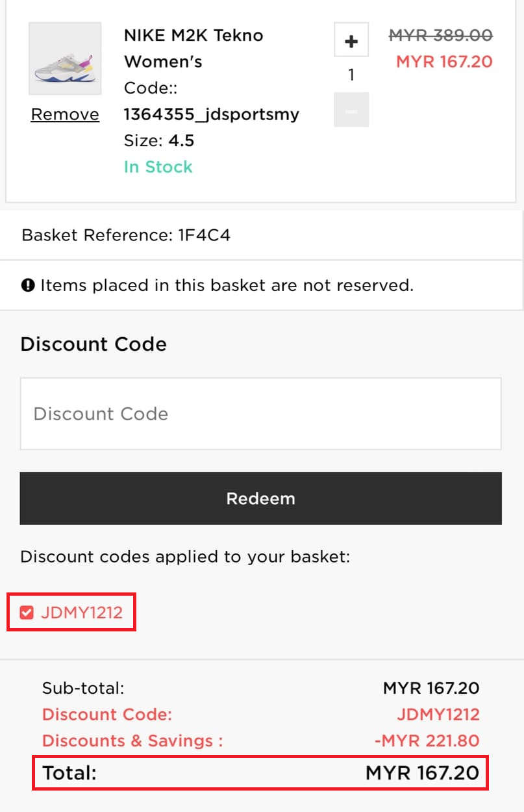
Task: Open the NIKE M2K Tekno shoe thumbnail
Action: (65, 59)
